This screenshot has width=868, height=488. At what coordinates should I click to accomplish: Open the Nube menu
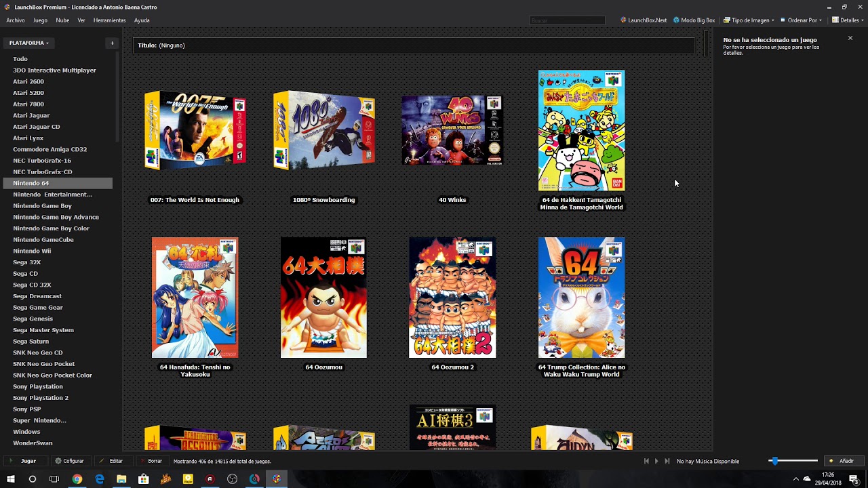click(x=62, y=20)
